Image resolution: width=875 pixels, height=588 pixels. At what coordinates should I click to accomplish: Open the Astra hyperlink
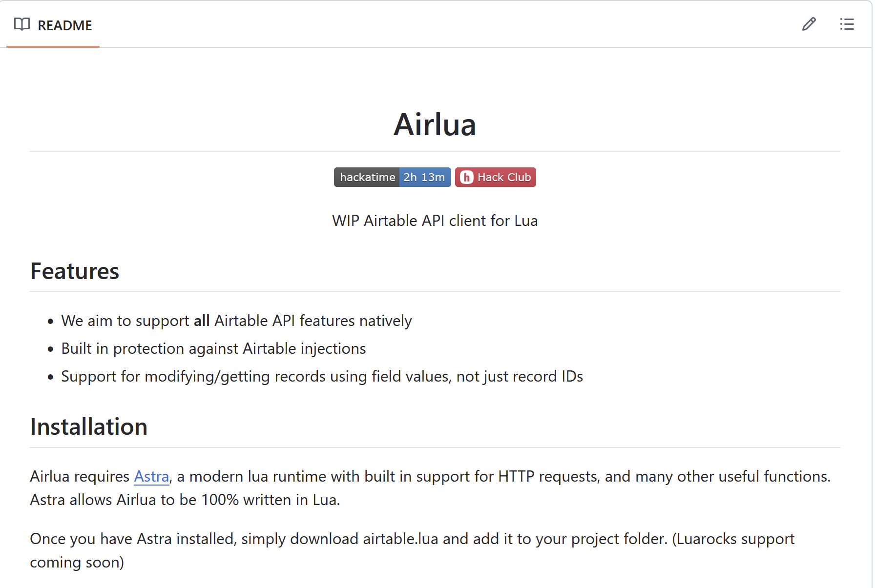click(151, 476)
